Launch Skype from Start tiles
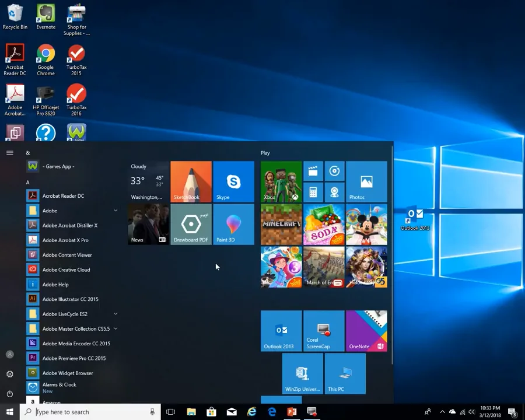The image size is (525, 420). coord(234,181)
